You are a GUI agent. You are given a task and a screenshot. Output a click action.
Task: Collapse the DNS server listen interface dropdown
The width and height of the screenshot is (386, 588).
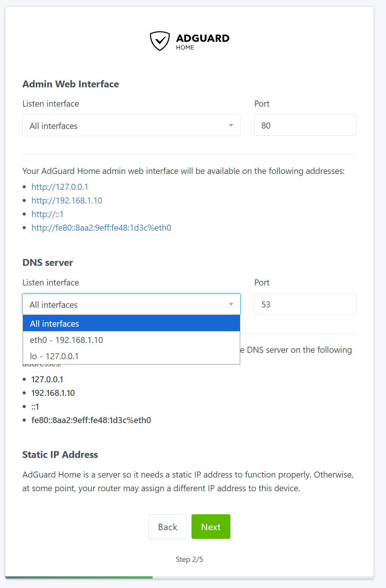(x=131, y=304)
